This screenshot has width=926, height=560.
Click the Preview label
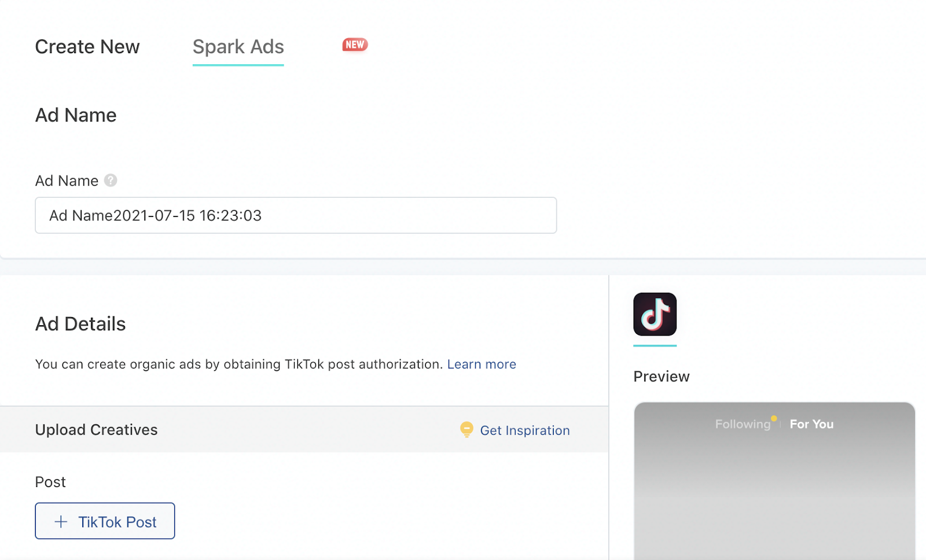[x=662, y=377]
